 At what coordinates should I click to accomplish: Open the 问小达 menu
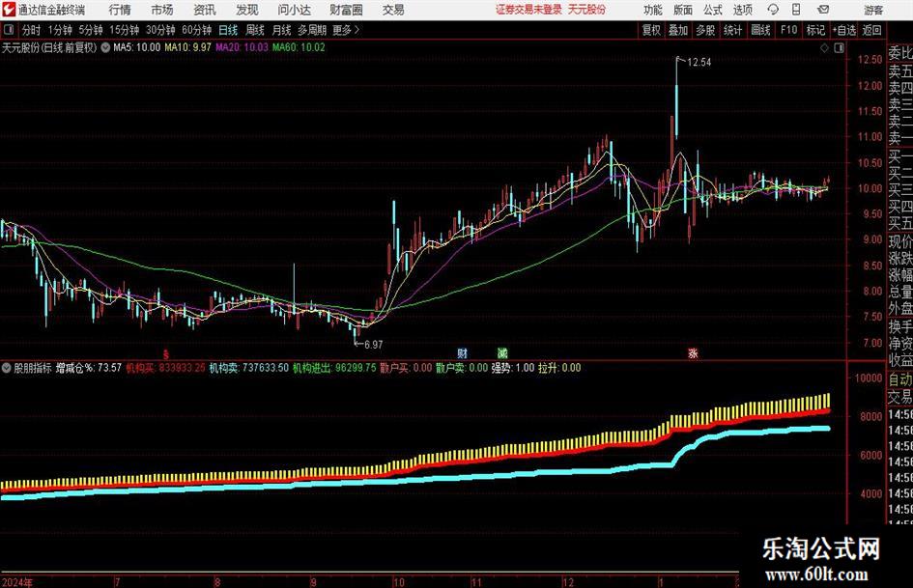(x=294, y=10)
